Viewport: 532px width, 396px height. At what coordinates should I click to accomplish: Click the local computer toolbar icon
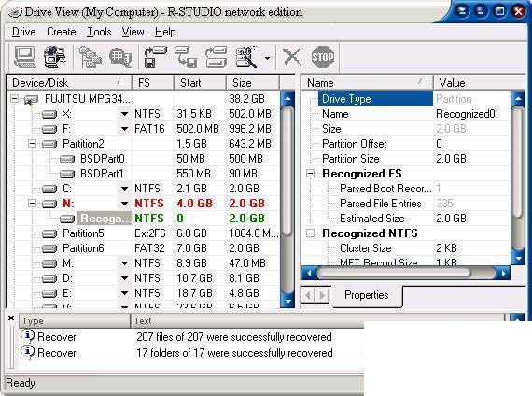pos(24,56)
